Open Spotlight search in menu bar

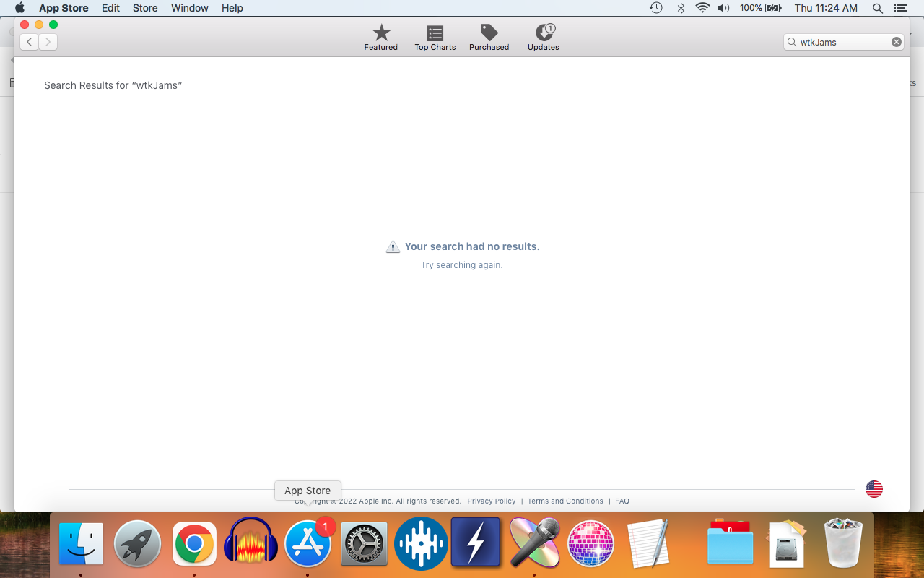point(878,8)
